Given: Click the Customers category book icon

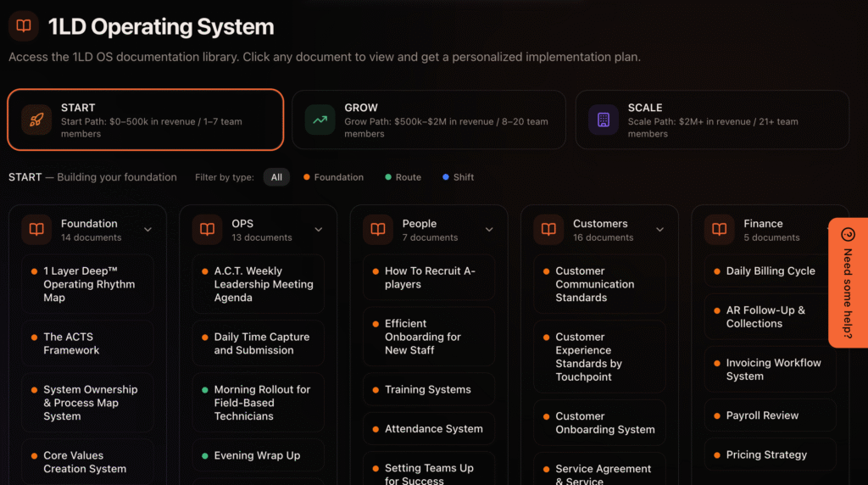Looking at the screenshot, I should [x=548, y=230].
